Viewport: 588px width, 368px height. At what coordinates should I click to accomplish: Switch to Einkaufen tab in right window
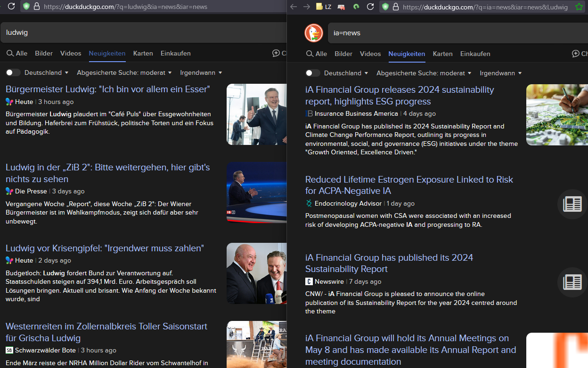tap(475, 54)
